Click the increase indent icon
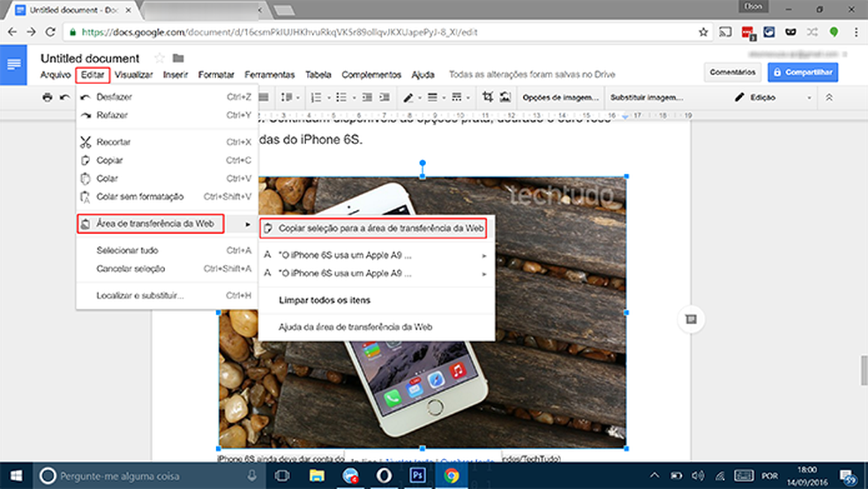This screenshot has width=868, height=489. [x=385, y=97]
